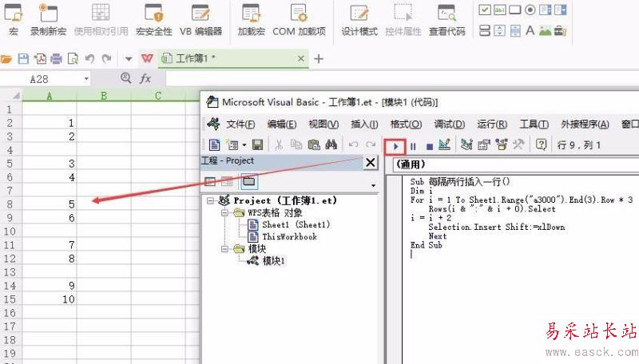Insert a checkbox form control from ribbon
Screen dimensions: 639x364
tap(485, 10)
